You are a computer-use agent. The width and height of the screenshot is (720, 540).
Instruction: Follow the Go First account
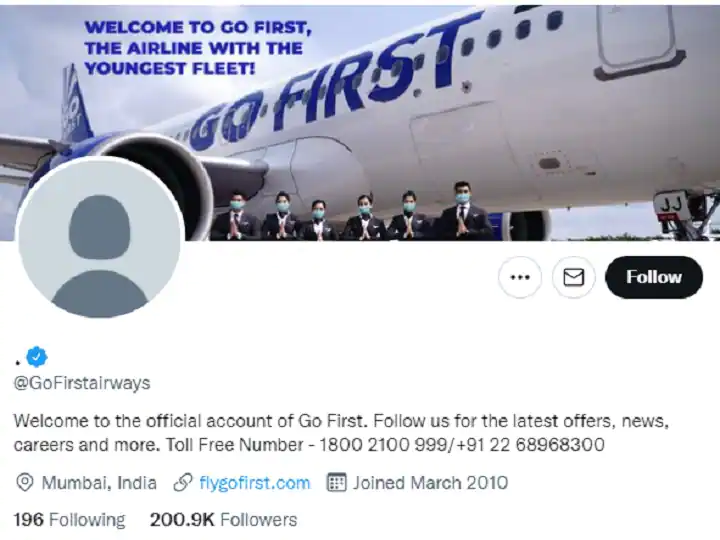[x=653, y=277]
